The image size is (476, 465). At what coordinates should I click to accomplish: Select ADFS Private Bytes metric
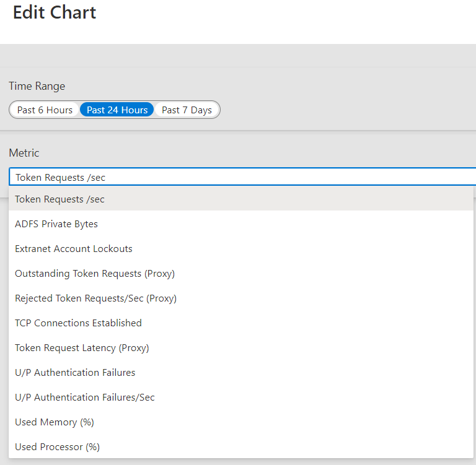pyautogui.click(x=56, y=224)
